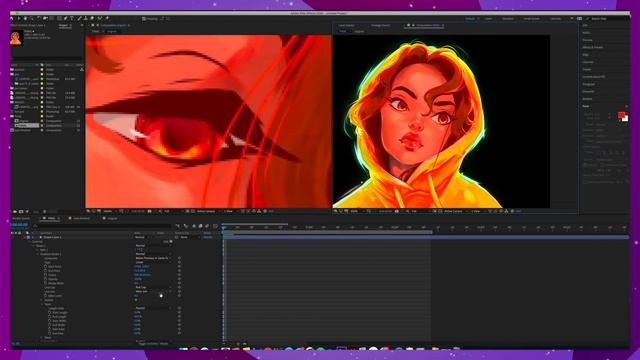The image size is (640, 360).
Task: Select the Rectangle shape tool
Action: tap(59, 18)
